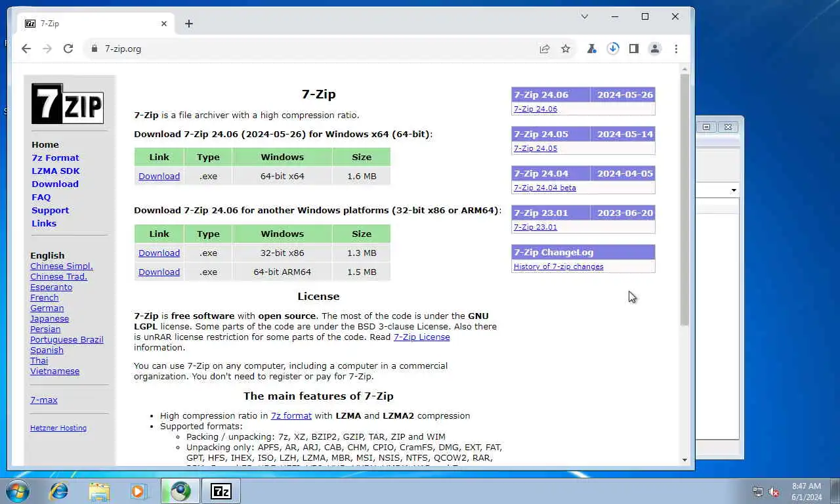Close the background window
Screen dimensions: 840x504
pos(728,127)
